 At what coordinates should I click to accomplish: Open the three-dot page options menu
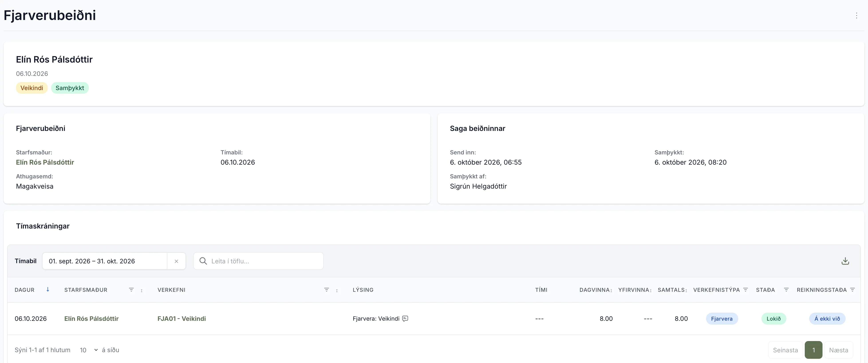(856, 16)
